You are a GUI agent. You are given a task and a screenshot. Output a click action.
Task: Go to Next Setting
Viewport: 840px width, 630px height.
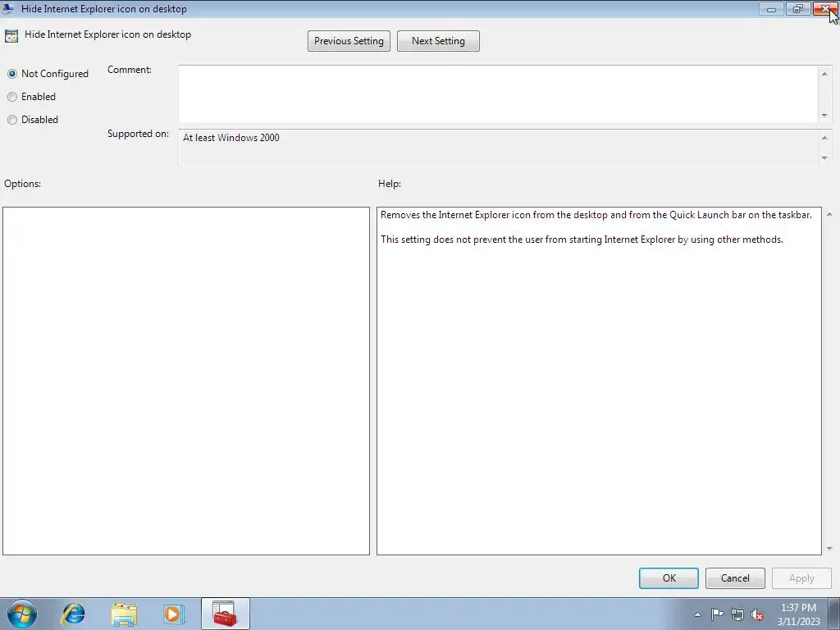pyautogui.click(x=438, y=41)
